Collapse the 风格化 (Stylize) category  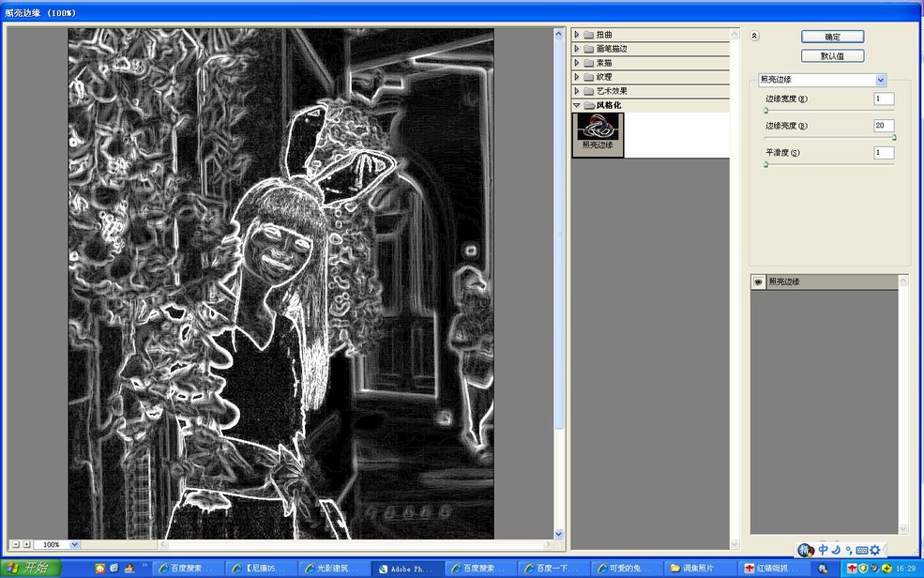(x=575, y=104)
